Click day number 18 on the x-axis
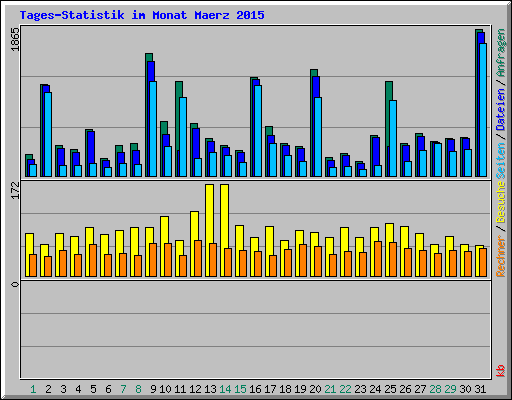The height and width of the screenshot is (400, 512). tap(285, 389)
